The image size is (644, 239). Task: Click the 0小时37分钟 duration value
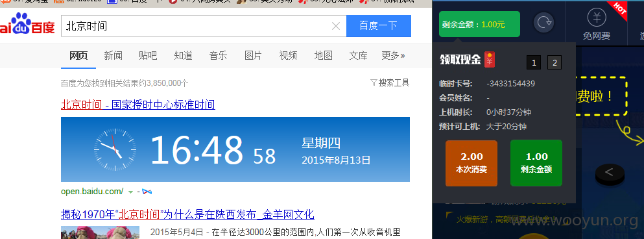pyautogui.click(x=509, y=112)
